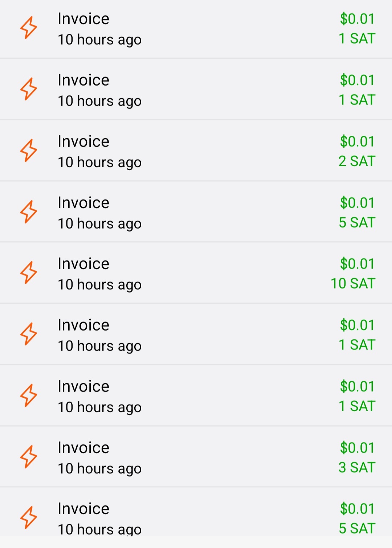View details of the 3 SAT invoice

(x=196, y=457)
